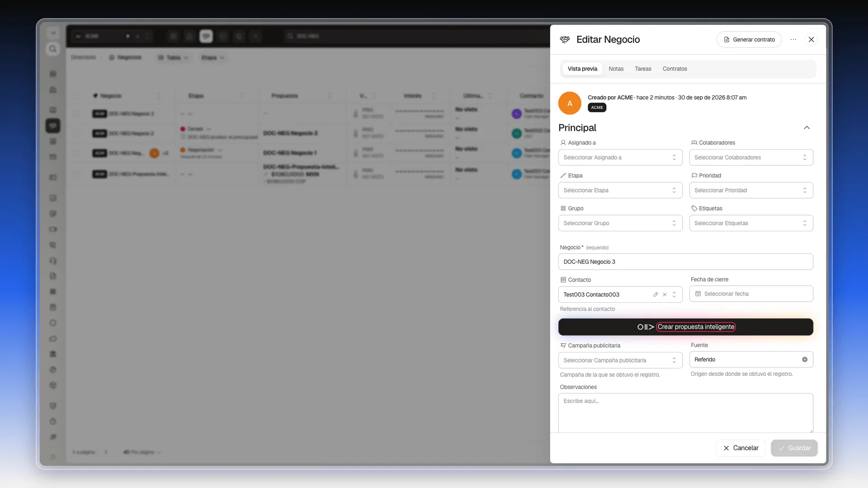Screen dimensions: 868x488
Task: Open the Tabla view dropdown in background
Action: pos(173,58)
